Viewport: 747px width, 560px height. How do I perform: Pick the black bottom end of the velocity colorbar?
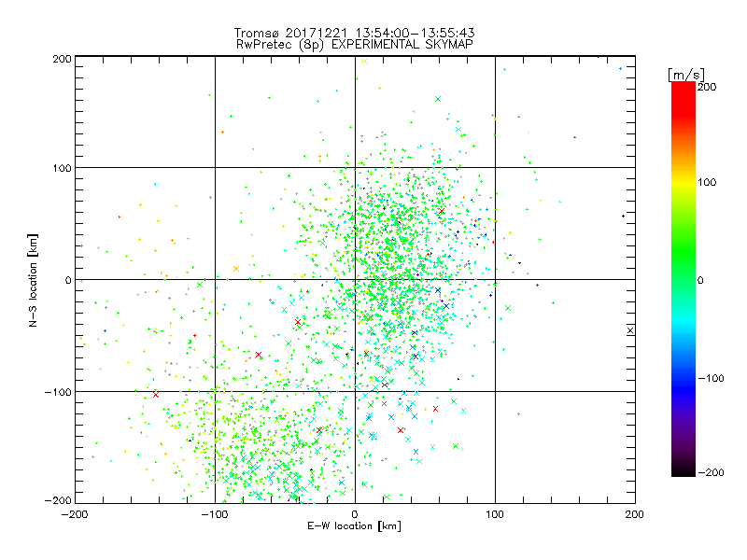[x=684, y=470]
